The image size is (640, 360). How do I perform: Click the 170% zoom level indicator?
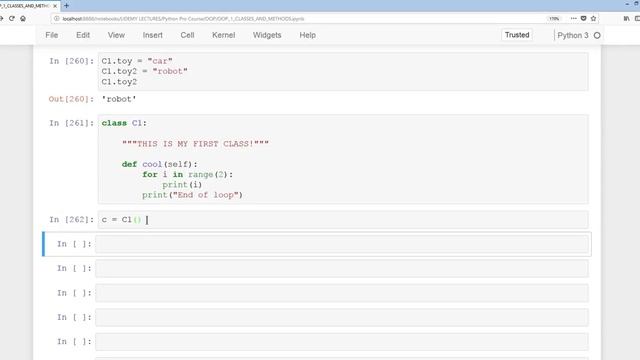[x=554, y=19]
